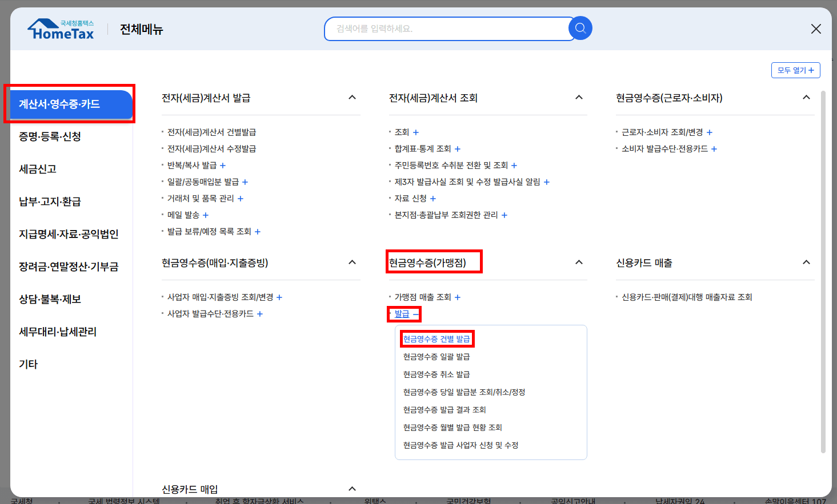Collapse the 신용카드 매출 section chevron

(806, 262)
